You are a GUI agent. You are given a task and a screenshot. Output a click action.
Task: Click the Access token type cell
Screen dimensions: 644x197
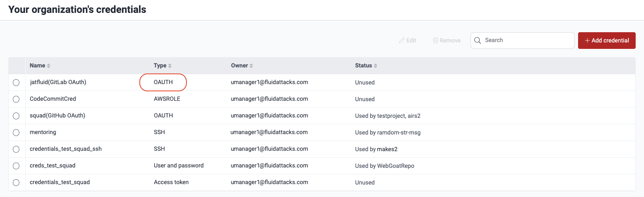[x=171, y=182]
